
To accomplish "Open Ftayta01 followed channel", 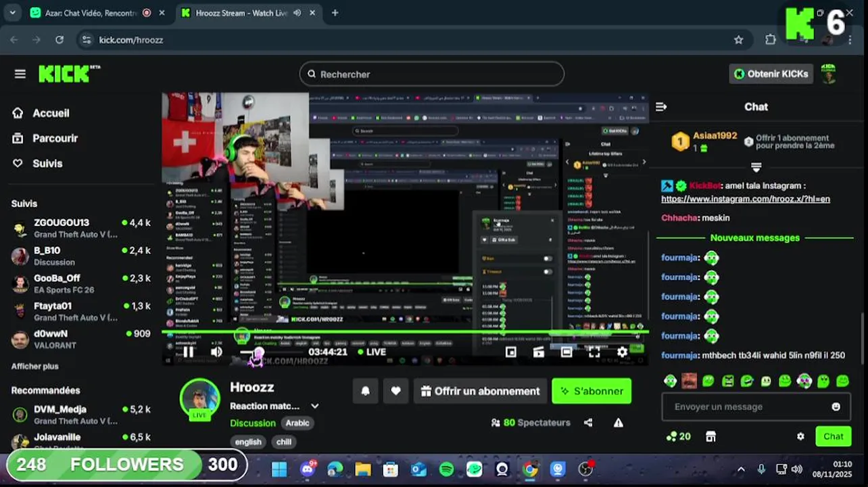I will pyautogui.click(x=81, y=311).
